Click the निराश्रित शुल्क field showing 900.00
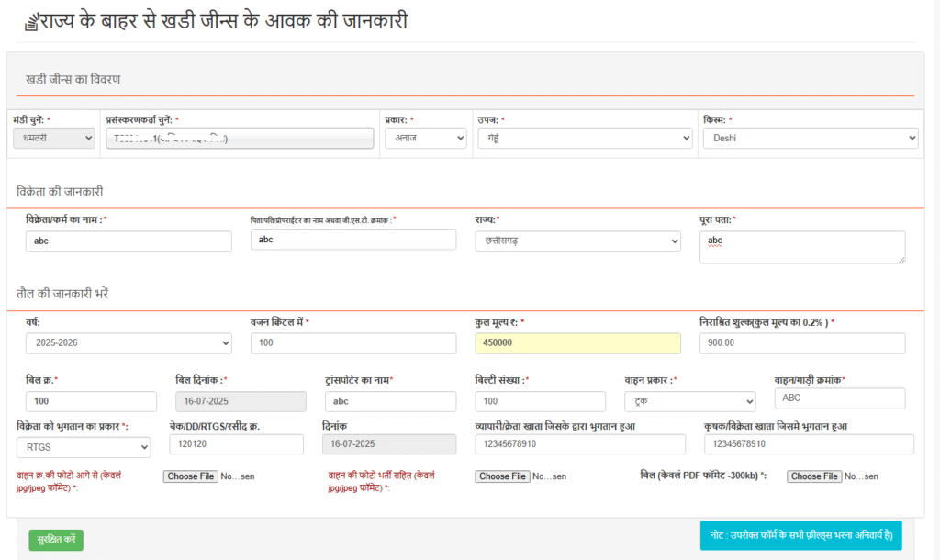The width and height of the screenshot is (940, 560). (802, 343)
